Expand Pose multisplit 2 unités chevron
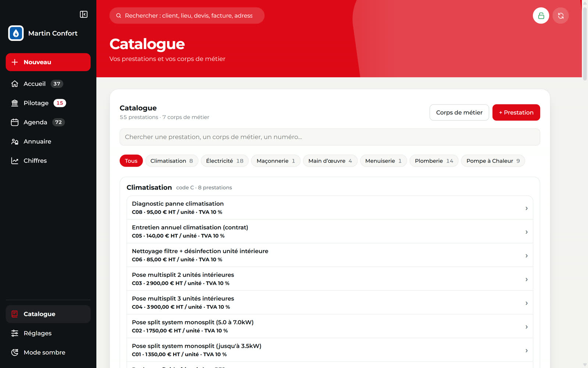The width and height of the screenshot is (588, 368). point(527,279)
